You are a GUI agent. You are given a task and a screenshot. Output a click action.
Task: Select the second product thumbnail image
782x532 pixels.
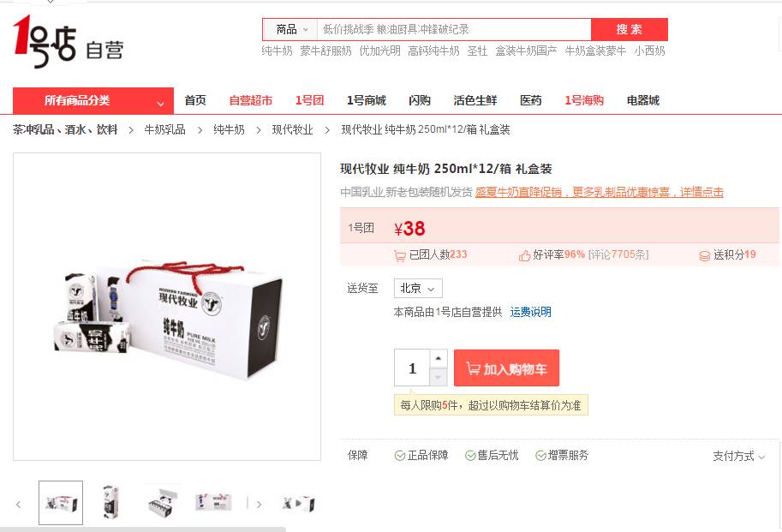click(110, 503)
